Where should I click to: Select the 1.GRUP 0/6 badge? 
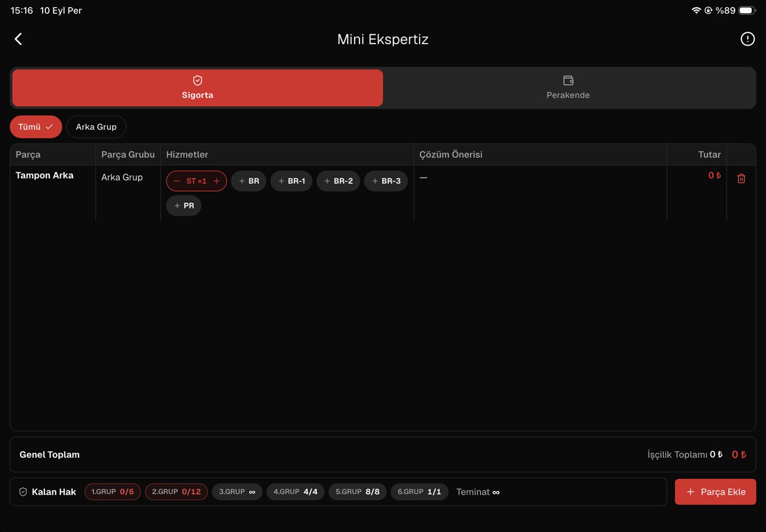[113, 492]
